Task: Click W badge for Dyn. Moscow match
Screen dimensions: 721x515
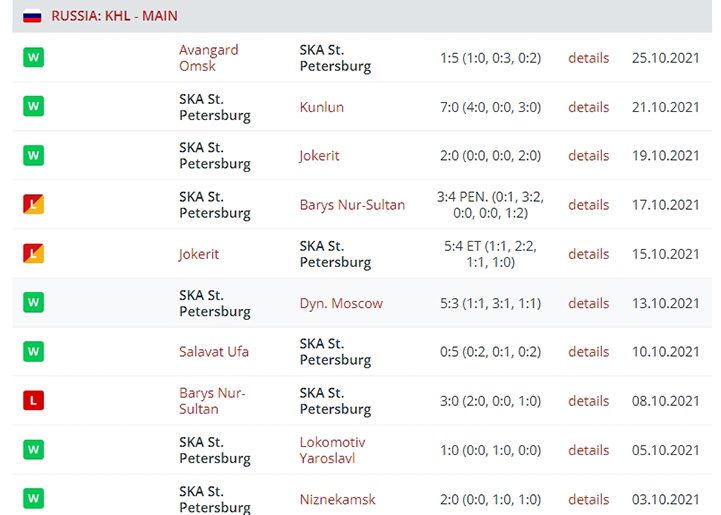Action: pyautogui.click(x=34, y=302)
